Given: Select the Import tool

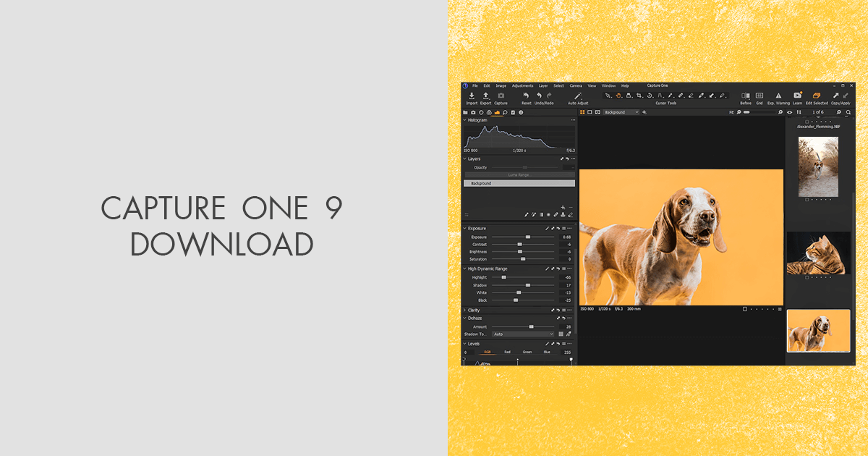Looking at the screenshot, I should coord(472,96).
